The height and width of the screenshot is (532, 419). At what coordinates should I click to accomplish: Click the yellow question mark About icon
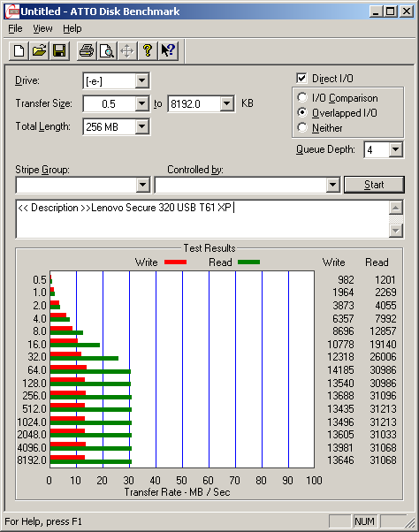coord(148,51)
